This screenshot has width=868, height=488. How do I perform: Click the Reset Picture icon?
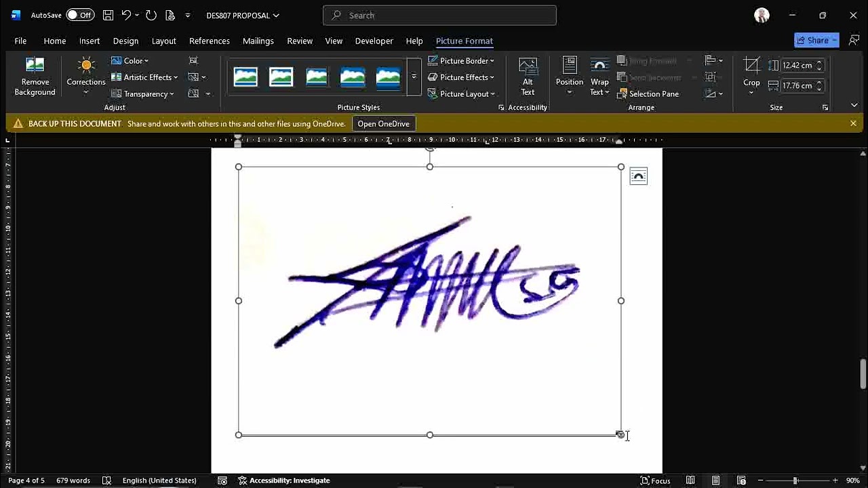click(193, 94)
